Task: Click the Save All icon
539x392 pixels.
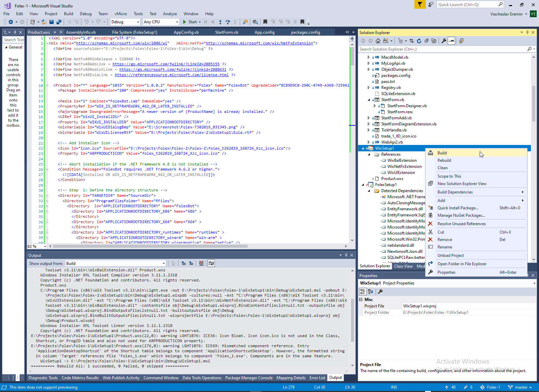Action: click(x=59, y=22)
